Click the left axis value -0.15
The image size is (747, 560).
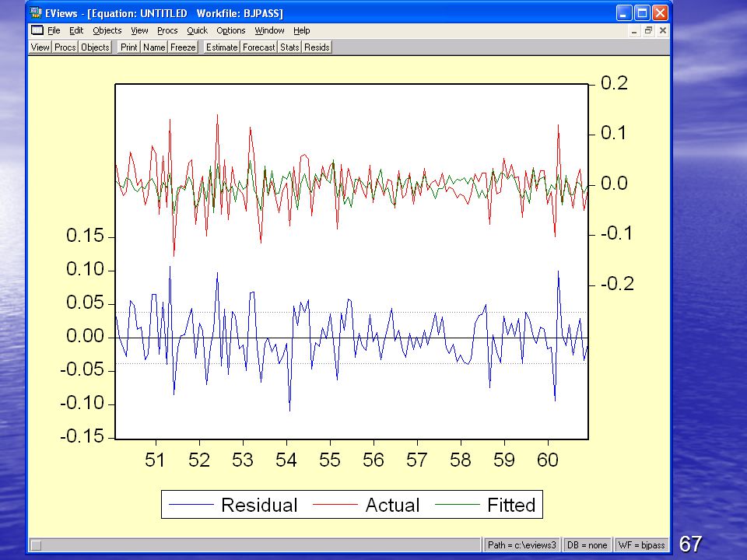pyautogui.click(x=82, y=436)
